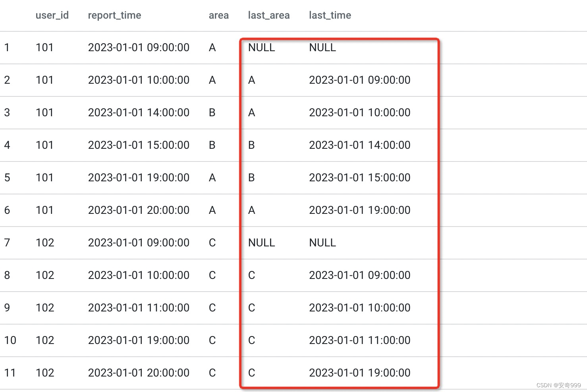Click last_time 11:00:00 in row 10
This screenshot has height=392, width=587.
(360, 340)
